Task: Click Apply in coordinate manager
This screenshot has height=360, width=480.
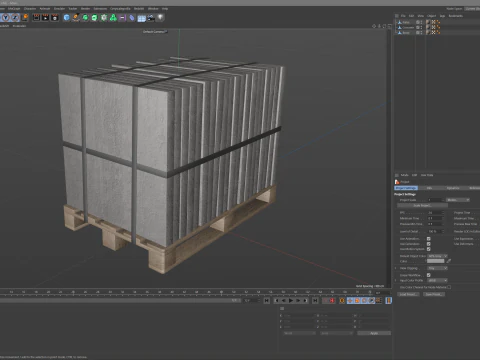Action: pyautogui.click(x=374, y=333)
